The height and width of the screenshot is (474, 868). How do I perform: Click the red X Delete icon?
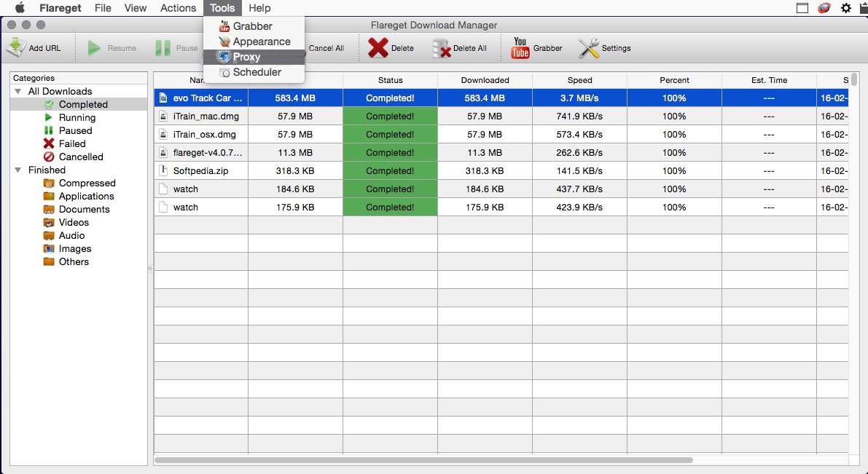[378, 48]
